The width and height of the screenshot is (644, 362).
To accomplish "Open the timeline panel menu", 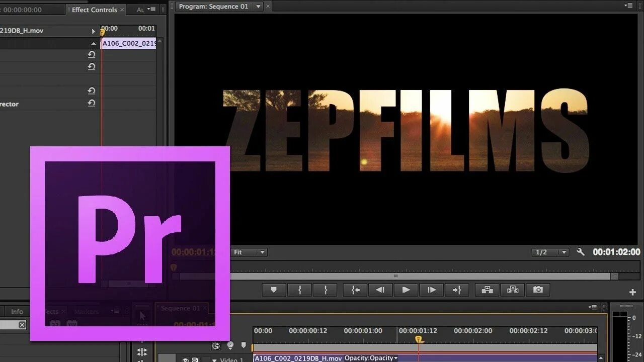I will (593, 307).
